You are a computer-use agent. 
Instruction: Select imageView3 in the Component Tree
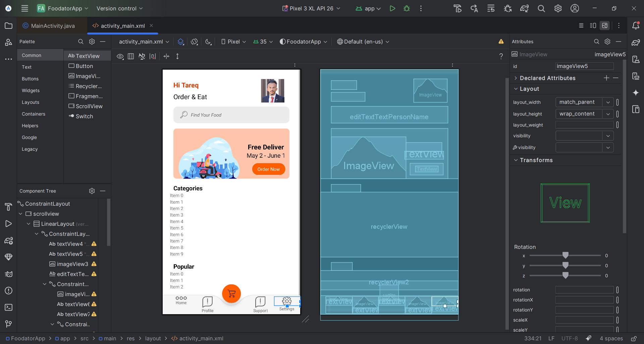point(72,264)
